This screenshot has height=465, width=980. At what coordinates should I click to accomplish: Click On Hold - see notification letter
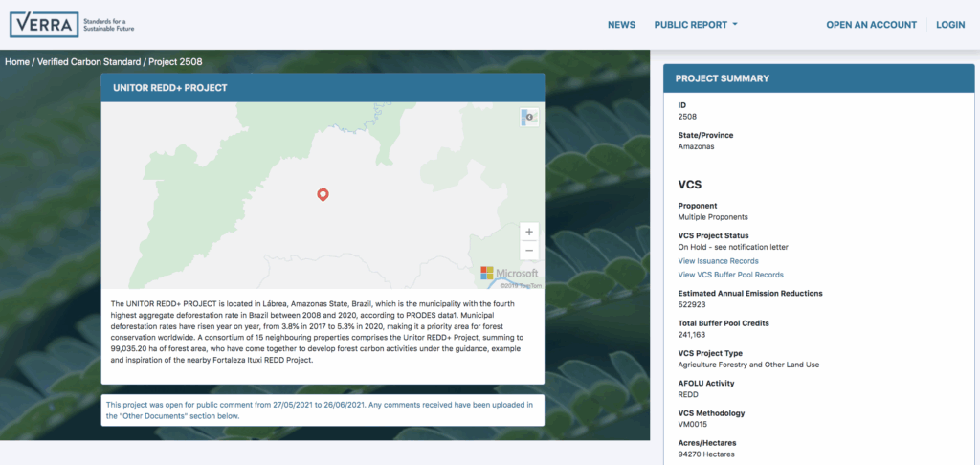pos(733,247)
